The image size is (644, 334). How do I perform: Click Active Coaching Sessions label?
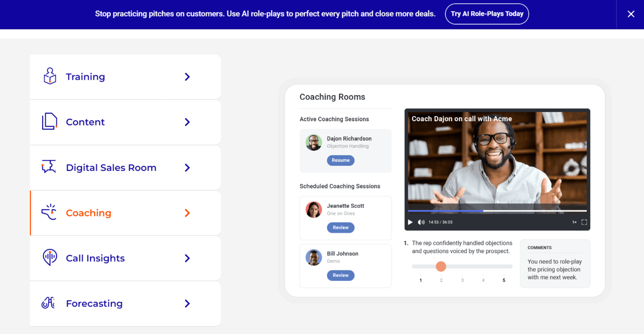click(334, 119)
